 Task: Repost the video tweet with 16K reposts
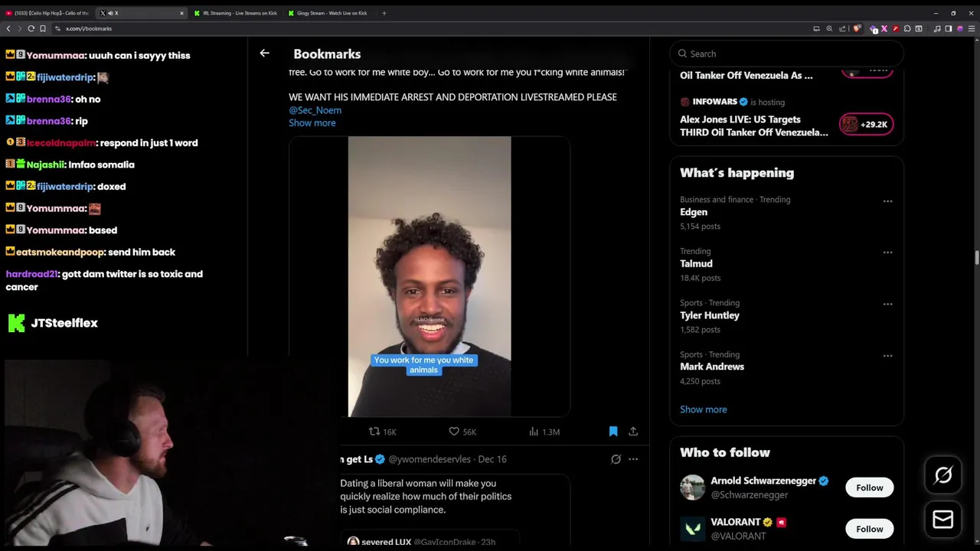(x=382, y=432)
